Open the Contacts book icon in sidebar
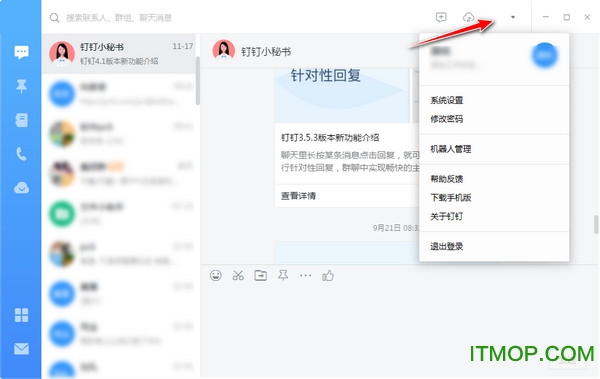 coord(21,120)
